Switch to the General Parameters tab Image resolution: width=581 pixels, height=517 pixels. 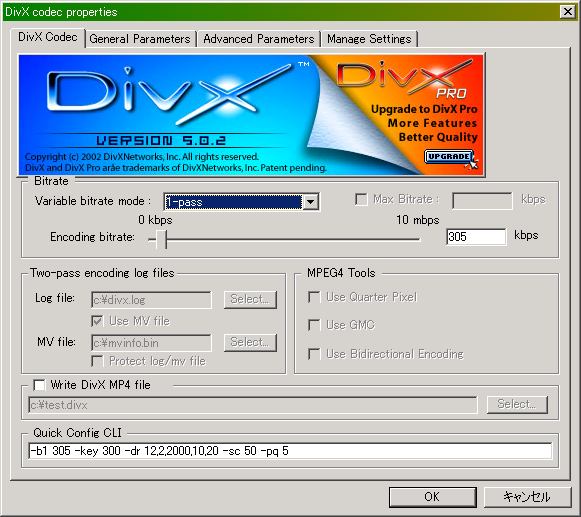click(x=140, y=39)
